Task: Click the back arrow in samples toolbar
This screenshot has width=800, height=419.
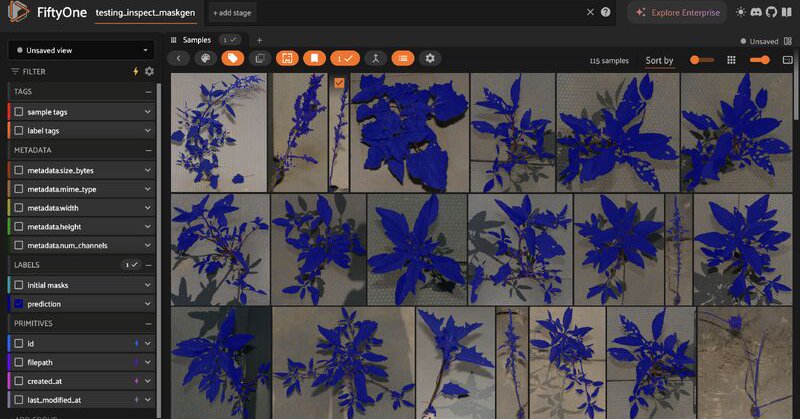Action: 179,58
